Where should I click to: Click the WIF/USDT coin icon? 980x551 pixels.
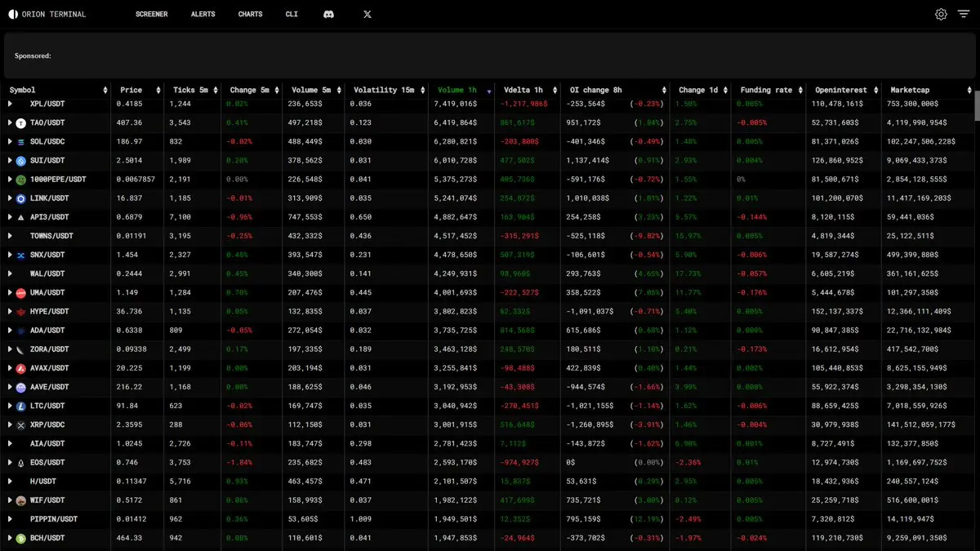[x=21, y=500]
